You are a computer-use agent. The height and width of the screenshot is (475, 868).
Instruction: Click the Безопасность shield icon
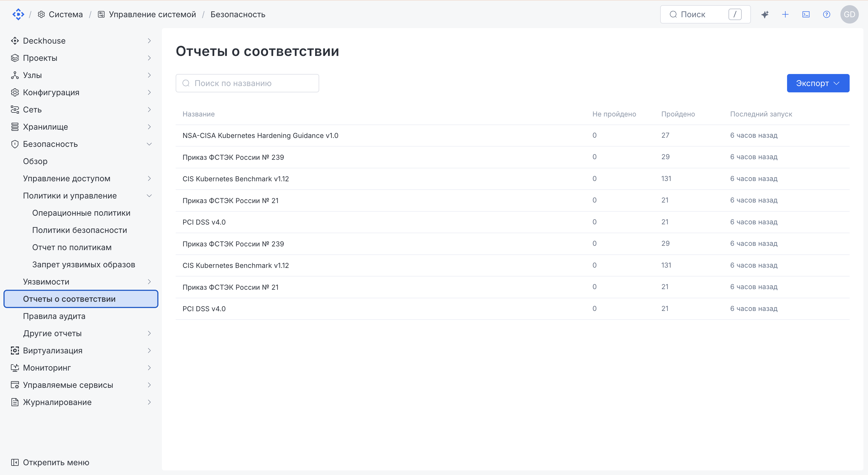pyautogui.click(x=15, y=144)
